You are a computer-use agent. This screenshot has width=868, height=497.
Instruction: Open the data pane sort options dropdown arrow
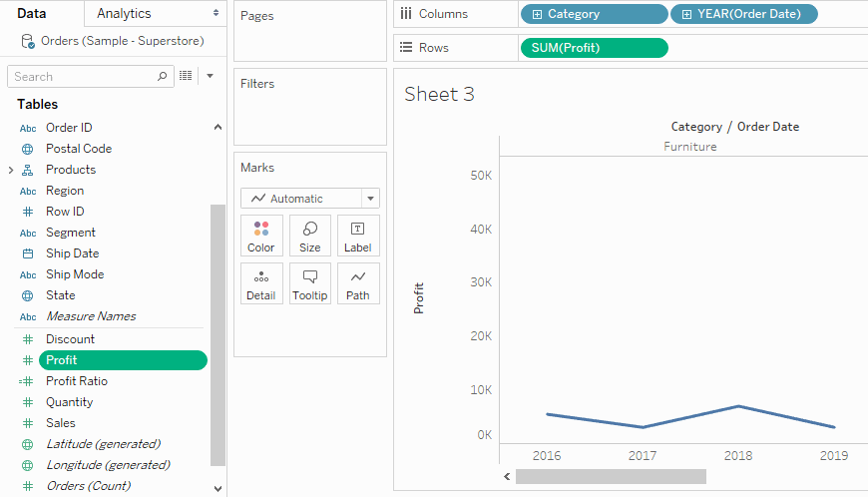click(210, 76)
